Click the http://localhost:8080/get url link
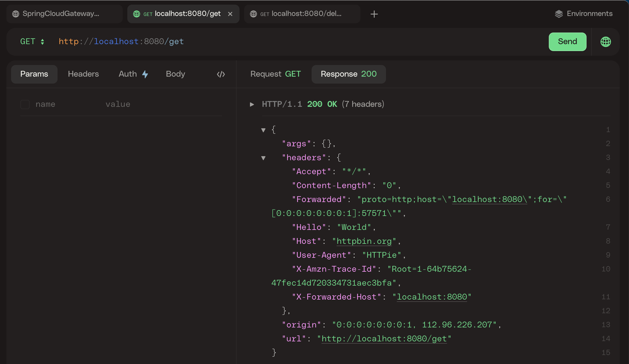Viewport: 629px width, 364px height. [x=384, y=339]
